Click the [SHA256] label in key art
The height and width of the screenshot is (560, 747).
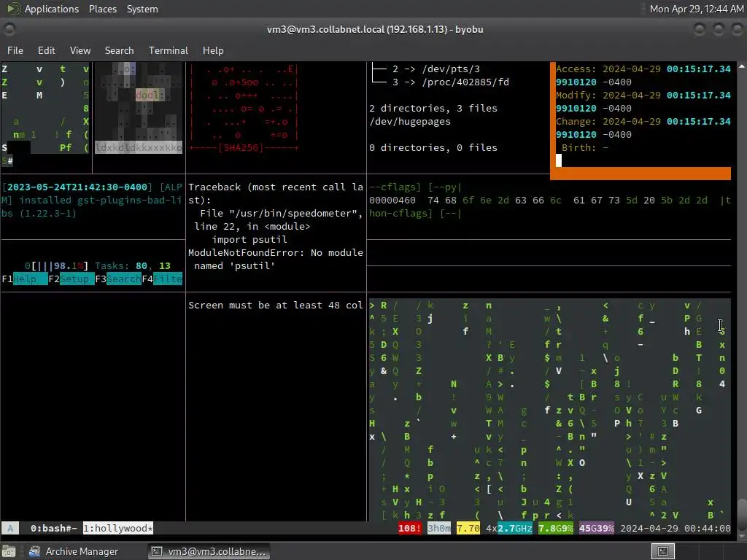tap(241, 147)
